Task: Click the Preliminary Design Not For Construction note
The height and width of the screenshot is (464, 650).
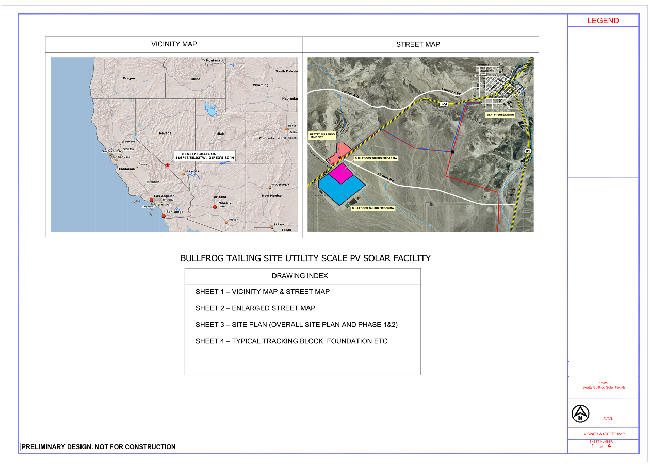Action: point(99,446)
